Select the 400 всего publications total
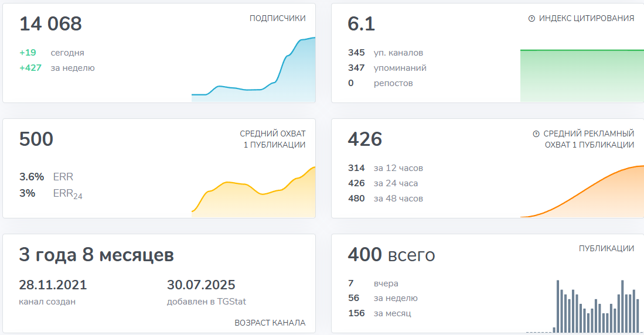 391,255
